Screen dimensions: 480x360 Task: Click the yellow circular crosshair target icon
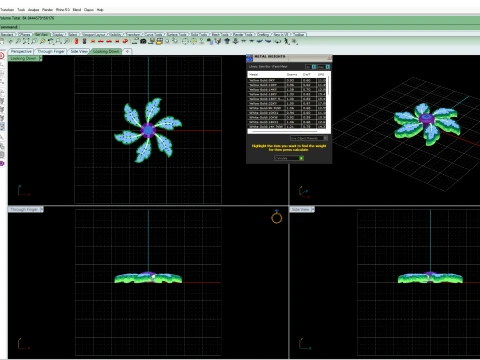tap(193, 41)
